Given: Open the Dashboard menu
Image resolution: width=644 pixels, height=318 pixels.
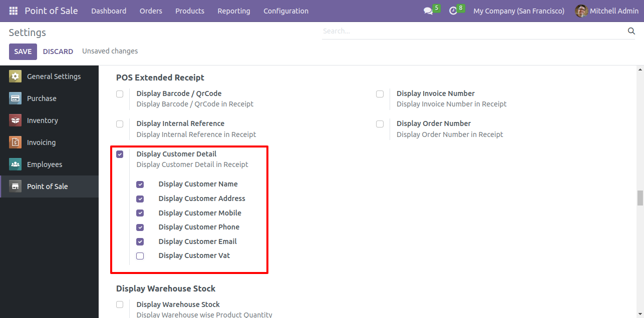Looking at the screenshot, I should [109, 11].
